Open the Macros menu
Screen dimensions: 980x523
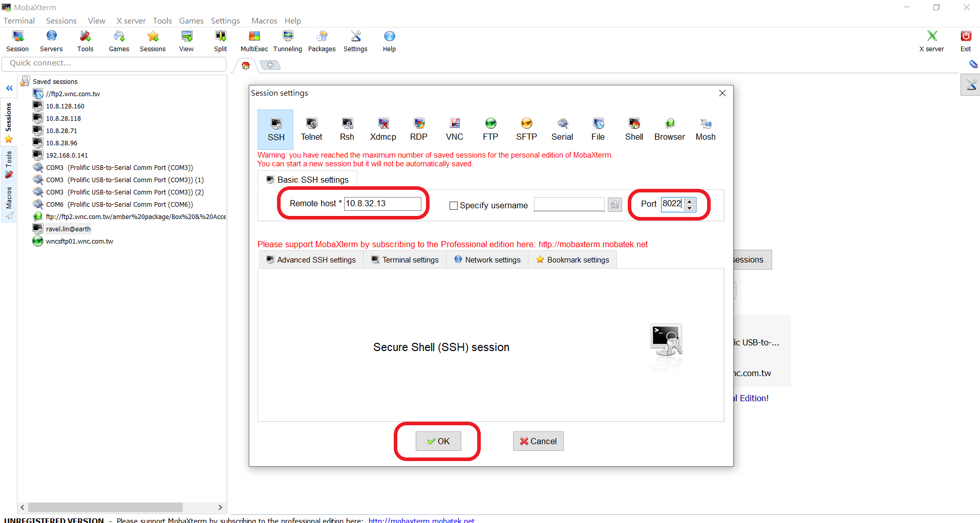264,21
